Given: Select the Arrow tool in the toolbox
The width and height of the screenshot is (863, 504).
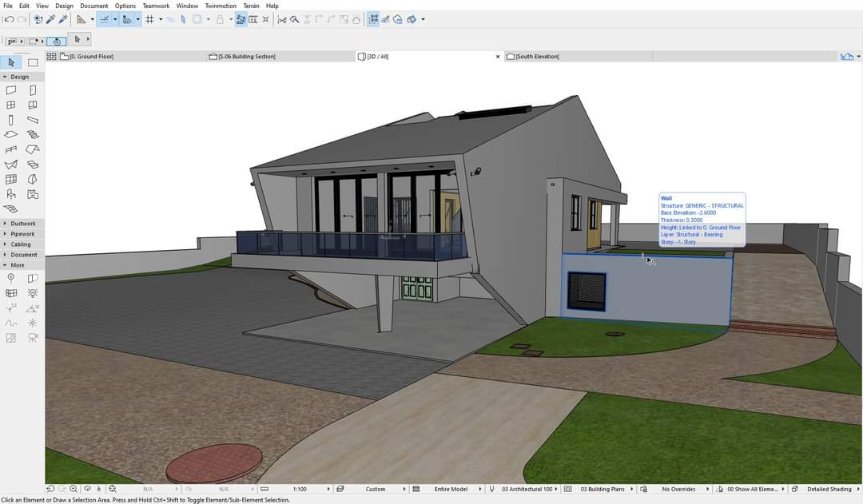Looking at the screenshot, I should tap(11, 62).
